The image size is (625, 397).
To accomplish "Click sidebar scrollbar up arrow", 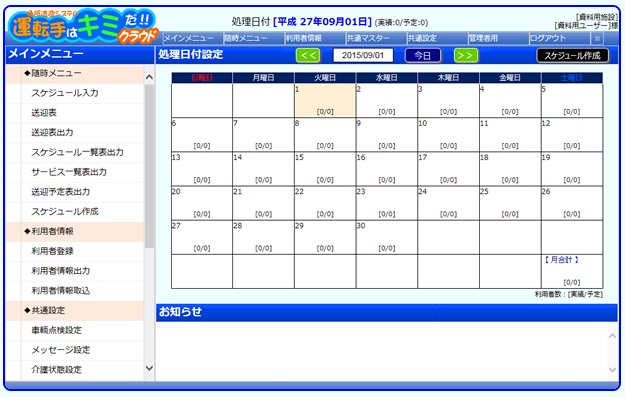I will click(x=149, y=77).
